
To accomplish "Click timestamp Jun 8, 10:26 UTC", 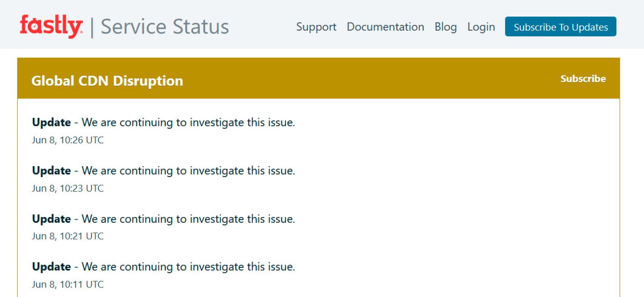I will (x=68, y=140).
